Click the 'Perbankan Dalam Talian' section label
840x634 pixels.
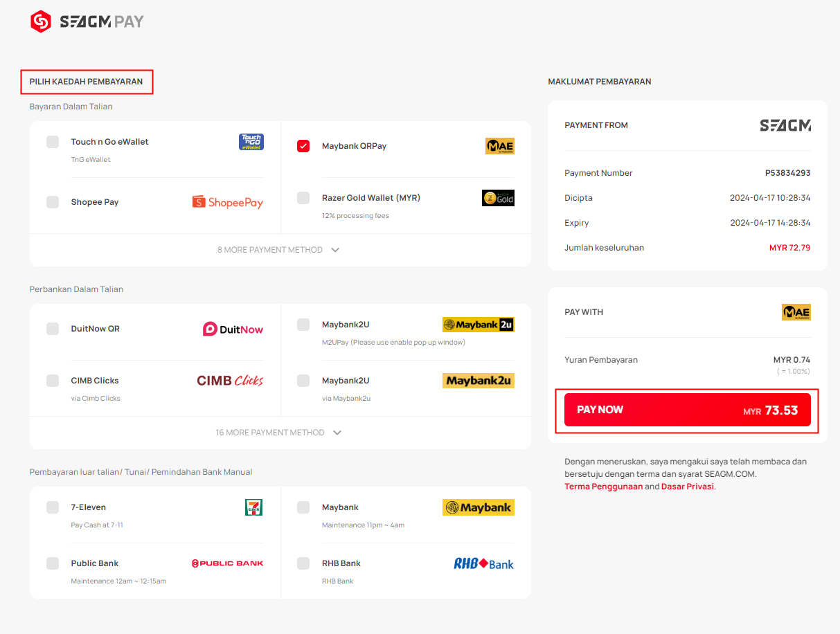click(76, 289)
